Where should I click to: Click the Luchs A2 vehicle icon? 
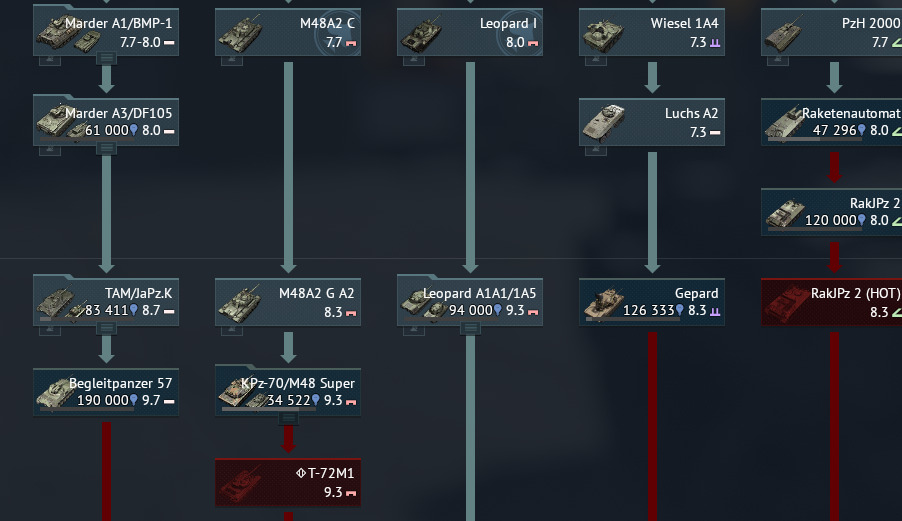pos(603,122)
